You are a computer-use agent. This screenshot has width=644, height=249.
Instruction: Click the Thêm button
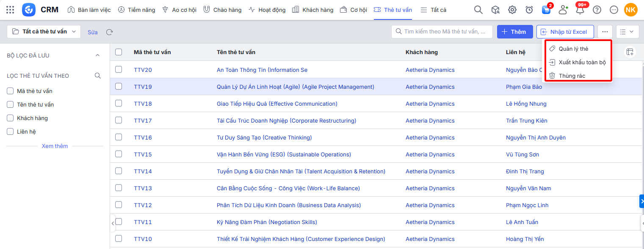(514, 32)
